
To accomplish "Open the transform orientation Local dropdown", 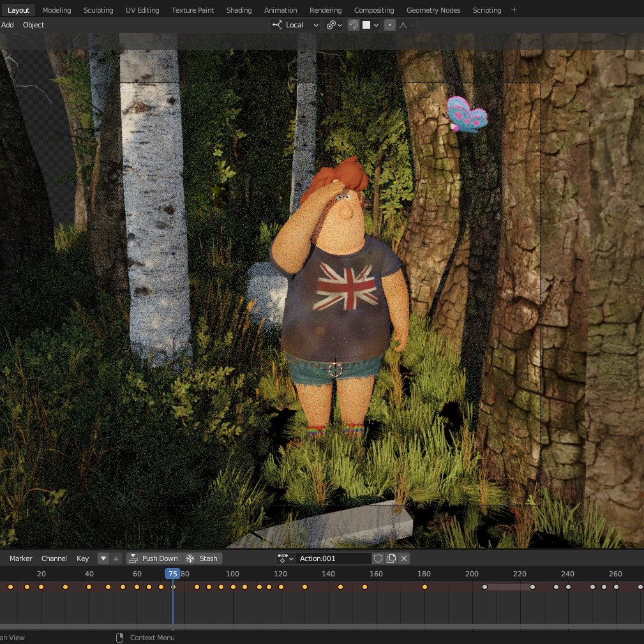I will coord(295,25).
